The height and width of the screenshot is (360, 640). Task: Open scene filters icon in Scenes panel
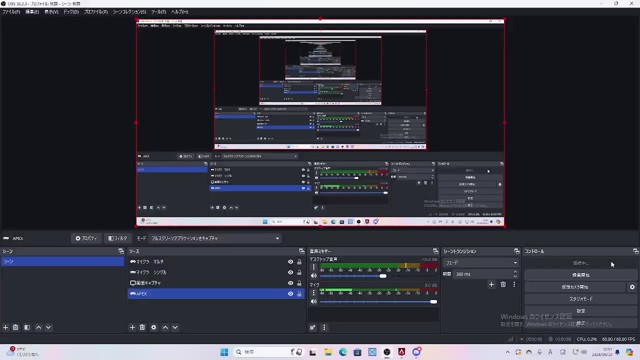27,327
